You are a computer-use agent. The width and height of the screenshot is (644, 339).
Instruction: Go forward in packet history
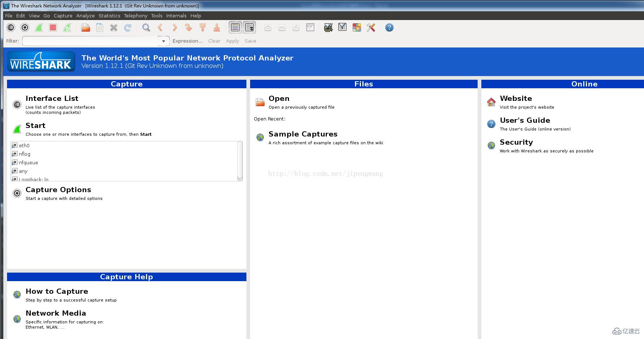click(175, 27)
